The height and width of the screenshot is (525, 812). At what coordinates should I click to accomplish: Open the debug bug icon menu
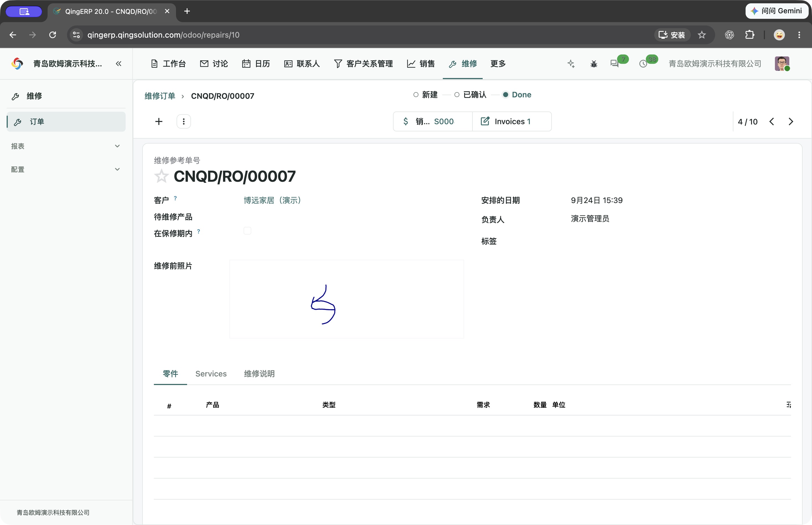(x=594, y=64)
